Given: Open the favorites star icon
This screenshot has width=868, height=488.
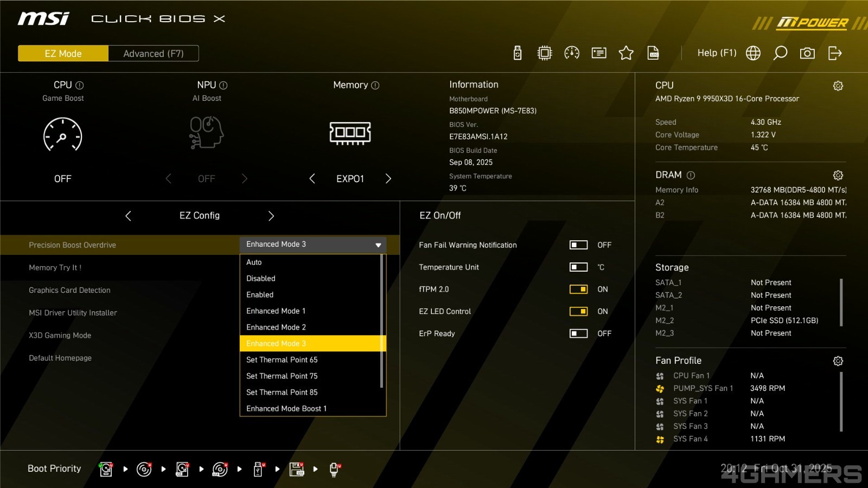Looking at the screenshot, I should click(626, 53).
